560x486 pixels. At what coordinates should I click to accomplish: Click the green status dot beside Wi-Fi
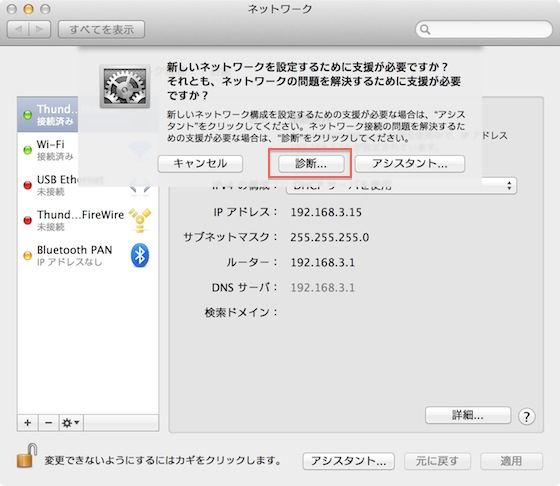coord(28,150)
